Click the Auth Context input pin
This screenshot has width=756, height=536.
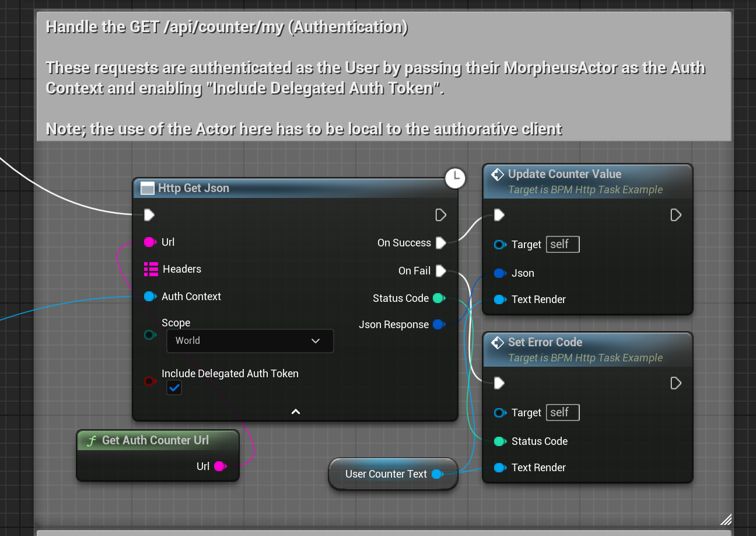click(x=149, y=297)
